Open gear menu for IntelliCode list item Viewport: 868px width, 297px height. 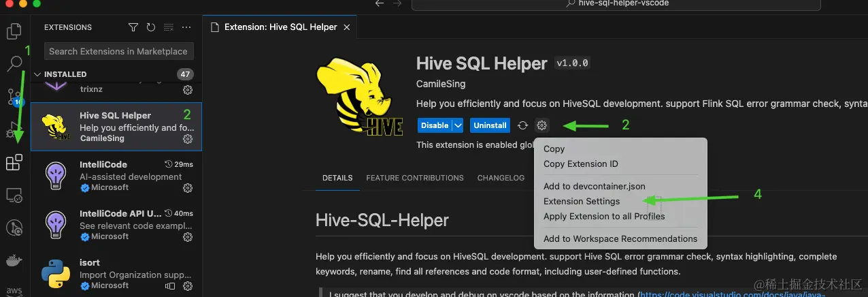[188, 188]
